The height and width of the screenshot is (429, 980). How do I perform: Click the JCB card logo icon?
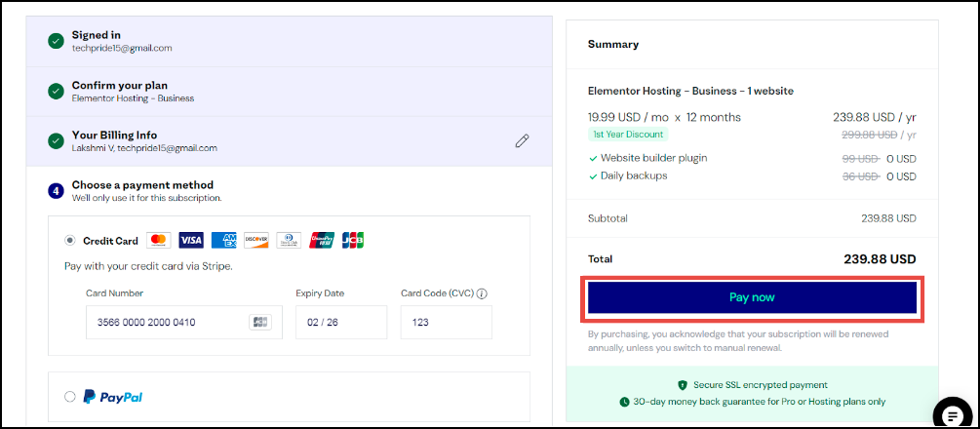(x=353, y=240)
